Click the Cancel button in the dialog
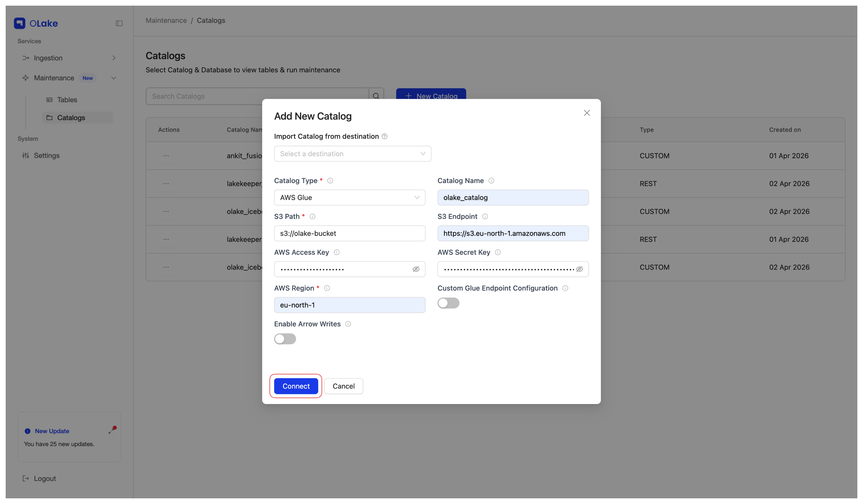The image size is (863, 504). pos(344,386)
